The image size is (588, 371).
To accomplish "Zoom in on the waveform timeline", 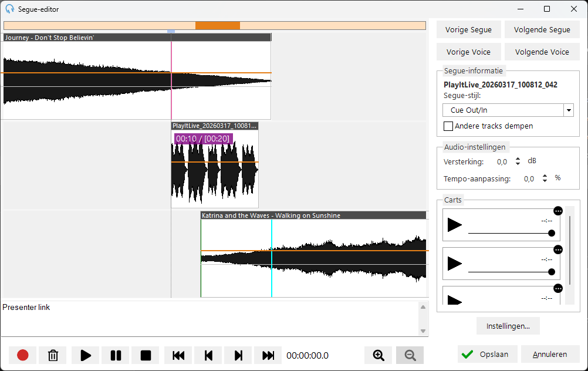I will pyautogui.click(x=379, y=355).
